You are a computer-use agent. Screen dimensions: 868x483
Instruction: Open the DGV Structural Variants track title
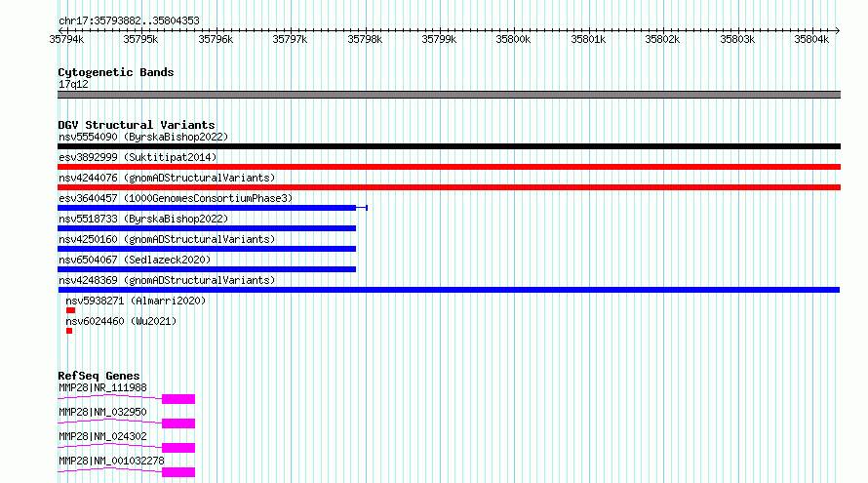[x=137, y=125]
